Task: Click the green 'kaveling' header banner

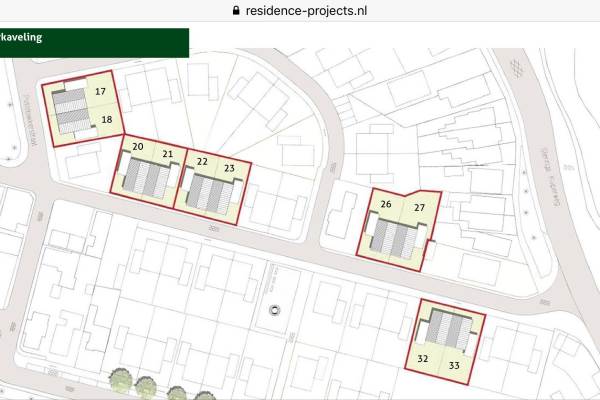Action: click(x=93, y=43)
